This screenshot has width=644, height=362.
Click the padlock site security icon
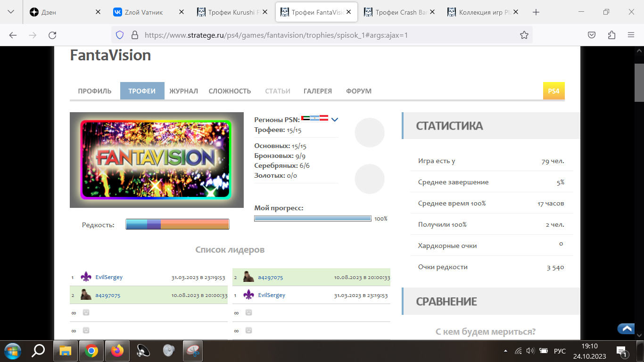pyautogui.click(x=134, y=35)
